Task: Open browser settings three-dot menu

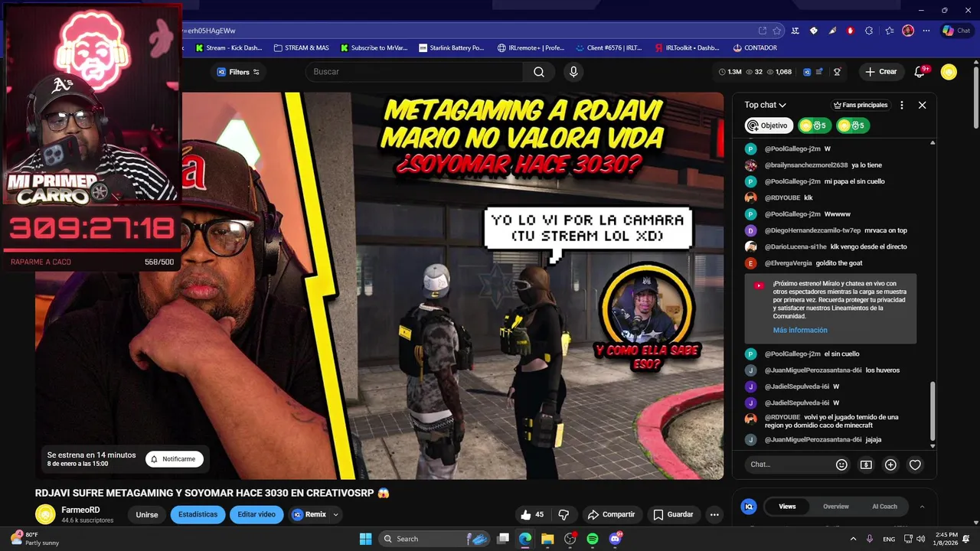Action: pos(926,31)
